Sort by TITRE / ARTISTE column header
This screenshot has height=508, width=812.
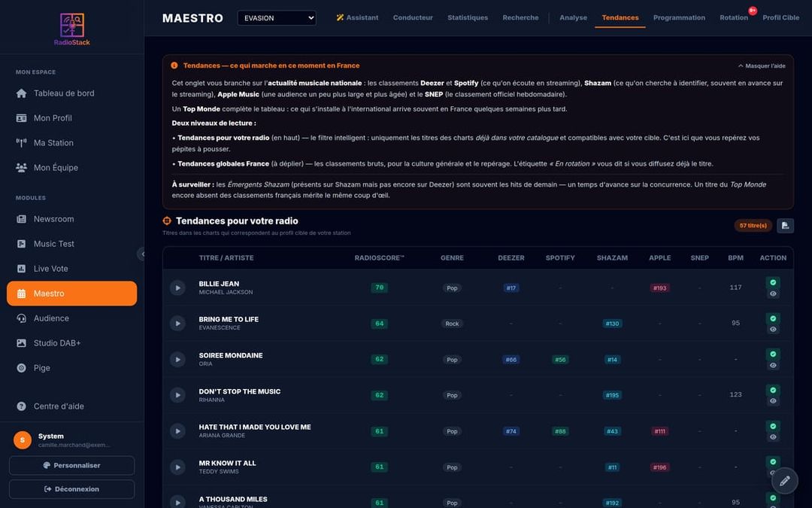(x=226, y=257)
